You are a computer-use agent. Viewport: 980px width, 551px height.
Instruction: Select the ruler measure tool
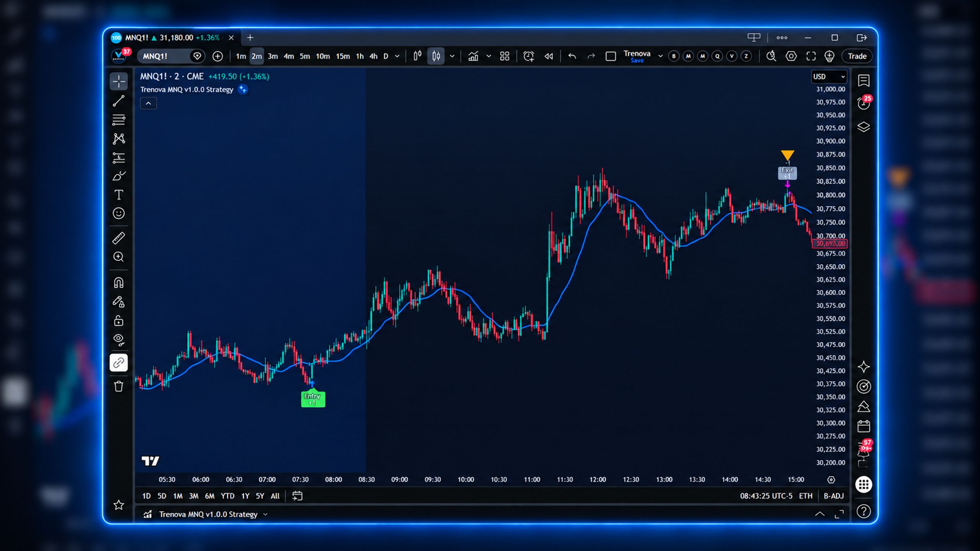click(119, 238)
